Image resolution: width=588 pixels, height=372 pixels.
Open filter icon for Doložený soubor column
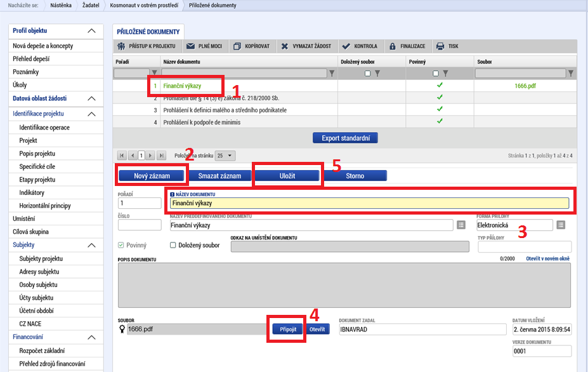pos(377,73)
